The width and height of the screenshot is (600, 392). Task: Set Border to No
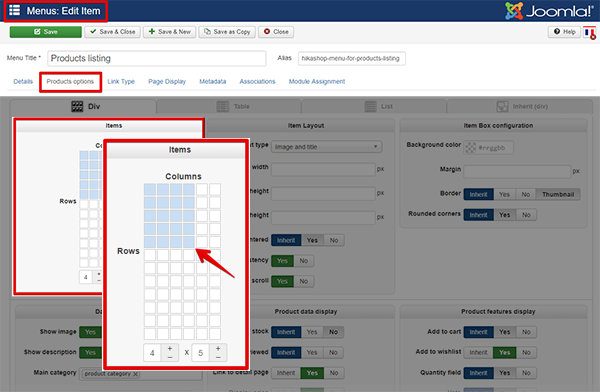(x=526, y=194)
